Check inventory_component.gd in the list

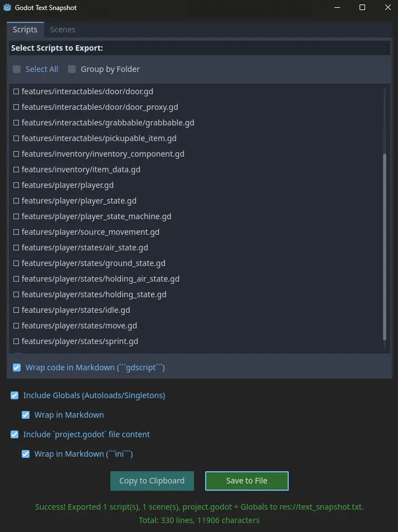coord(16,154)
